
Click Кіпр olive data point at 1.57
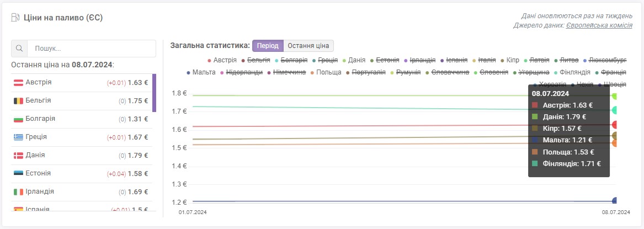pyautogui.click(x=615, y=135)
